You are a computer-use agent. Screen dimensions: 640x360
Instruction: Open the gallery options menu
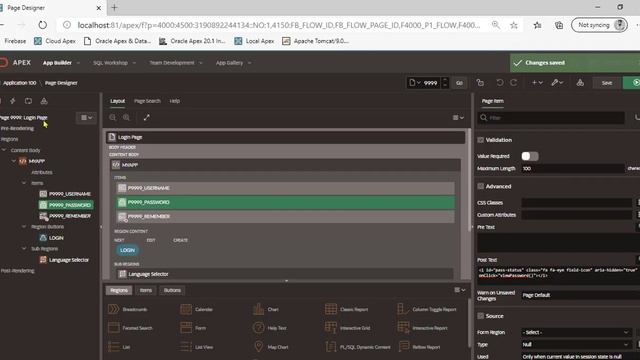tap(460, 290)
